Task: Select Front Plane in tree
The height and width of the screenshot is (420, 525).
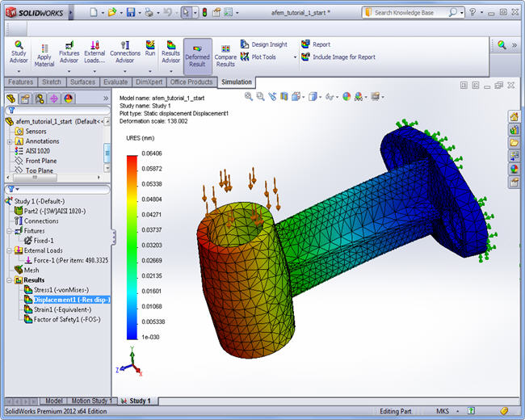Action: click(36, 161)
